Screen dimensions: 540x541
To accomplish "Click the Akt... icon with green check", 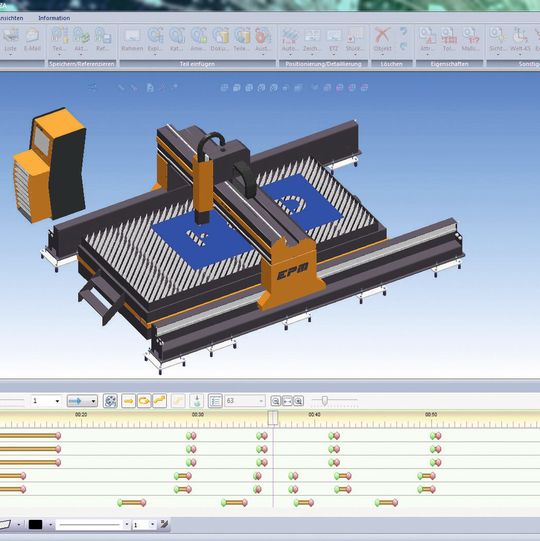I will click(x=81, y=36).
